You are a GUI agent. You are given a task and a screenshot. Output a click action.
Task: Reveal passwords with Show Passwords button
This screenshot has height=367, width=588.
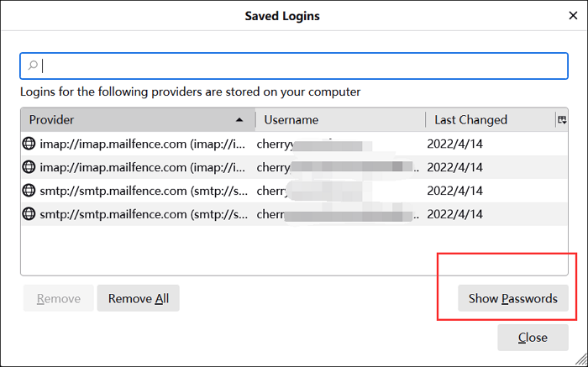click(512, 298)
